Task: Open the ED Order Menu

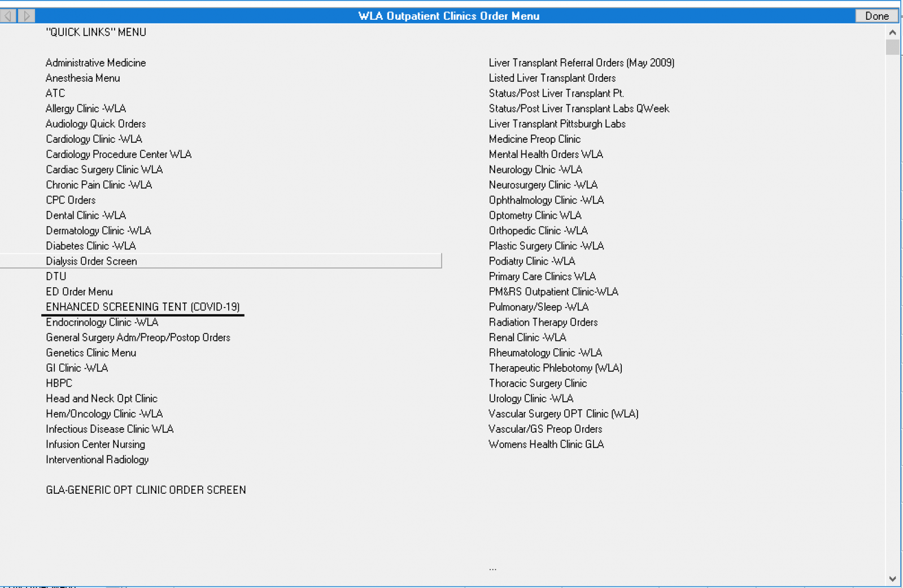Action: (79, 292)
